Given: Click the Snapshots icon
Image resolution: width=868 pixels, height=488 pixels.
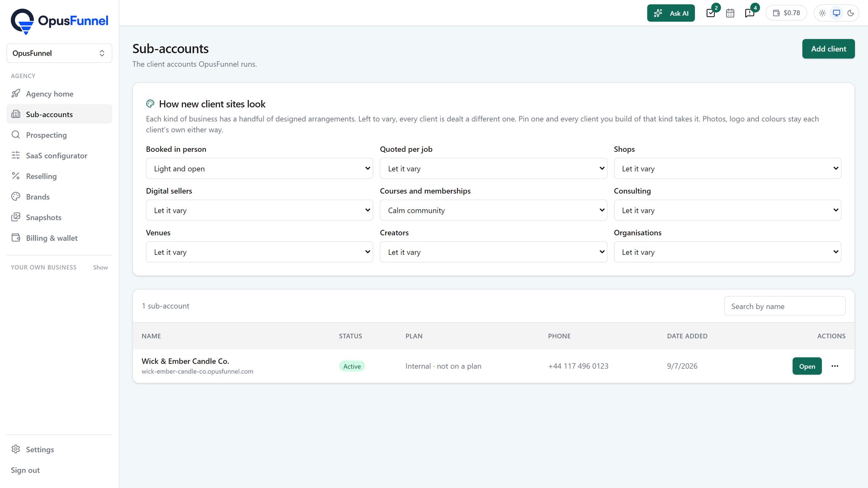Looking at the screenshot, I should tap(16, 217).
